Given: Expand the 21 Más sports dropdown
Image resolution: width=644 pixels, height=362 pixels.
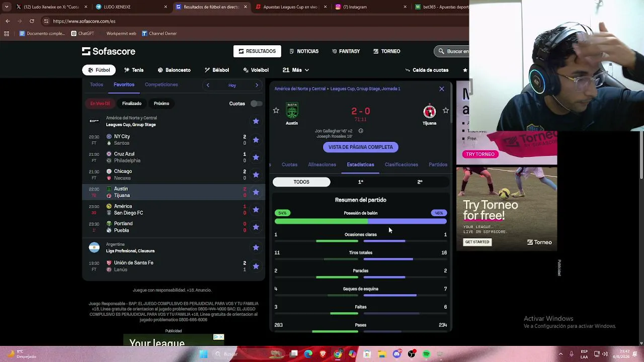Looking at the screenshot, I should [x=295, y=70].
